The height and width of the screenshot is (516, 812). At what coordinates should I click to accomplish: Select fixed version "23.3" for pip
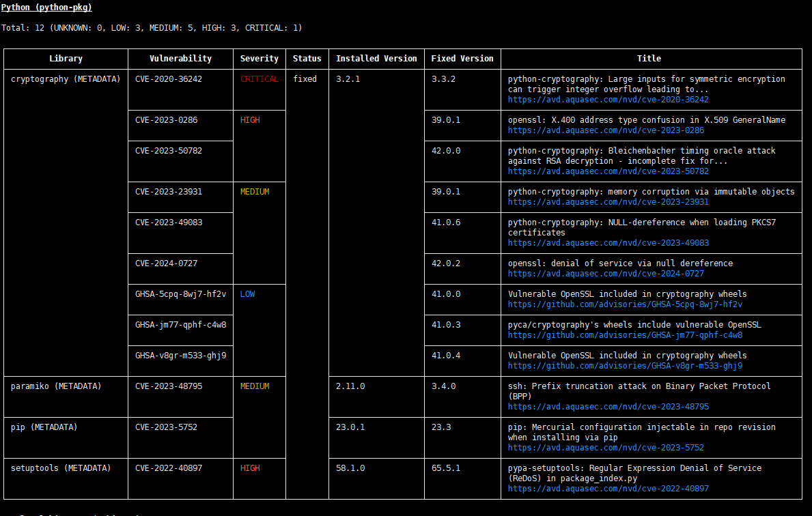pyautogui.click(x=441, y=427)
